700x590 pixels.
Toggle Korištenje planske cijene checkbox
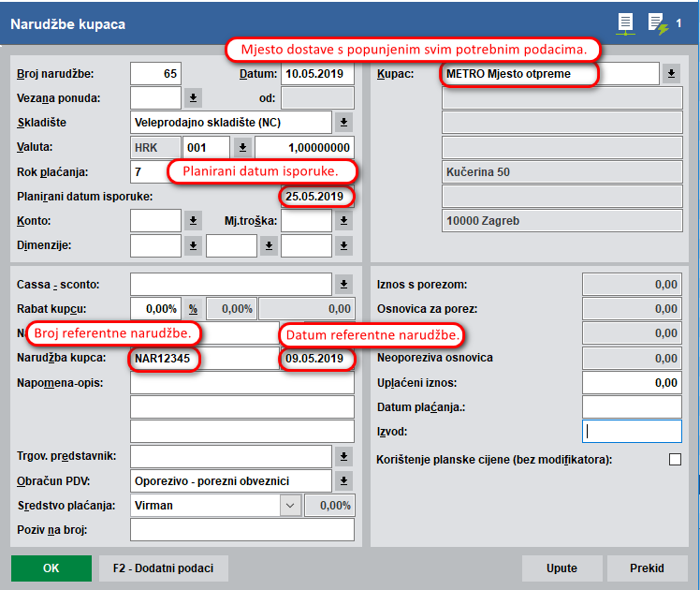tap(675, 459)
